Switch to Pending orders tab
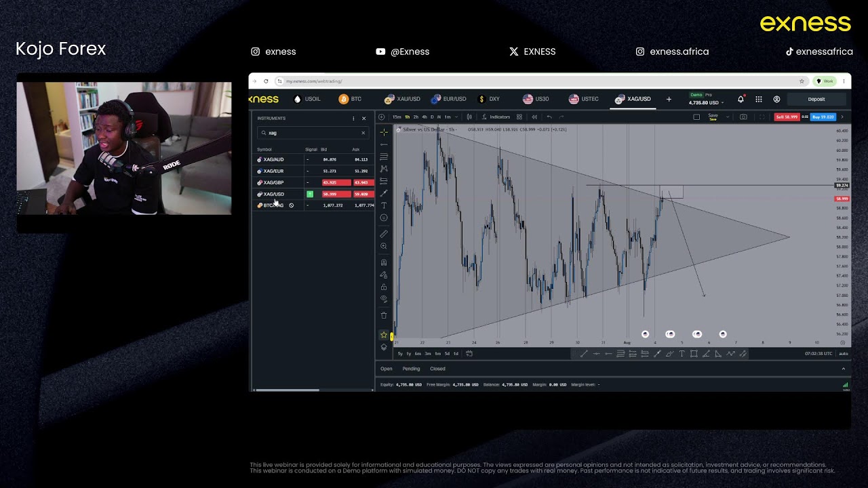The image size is (868, 488). (x=411, y=369)
